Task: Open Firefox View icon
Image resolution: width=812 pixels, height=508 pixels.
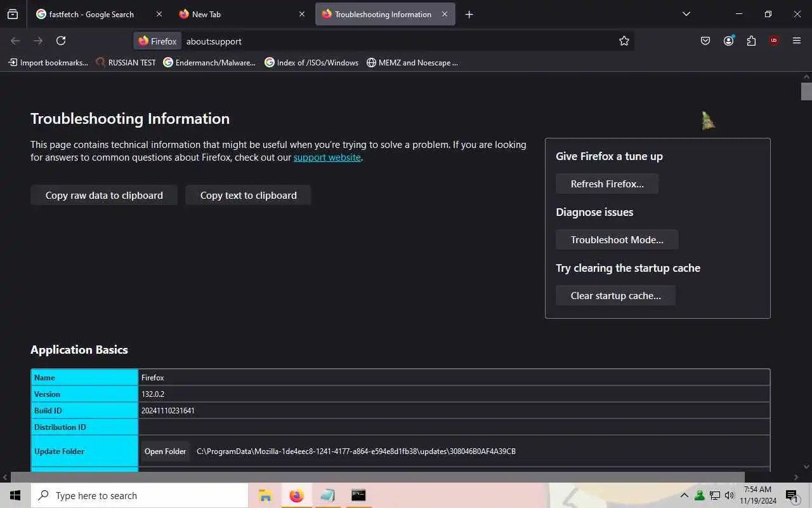Action: click(13, 14)
